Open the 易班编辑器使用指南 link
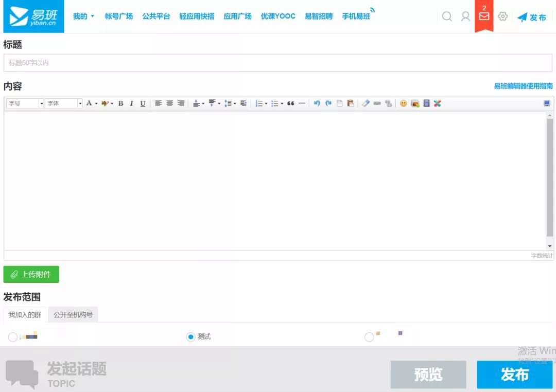The width and height of the screenshot is (556, 392). [523, 86]
